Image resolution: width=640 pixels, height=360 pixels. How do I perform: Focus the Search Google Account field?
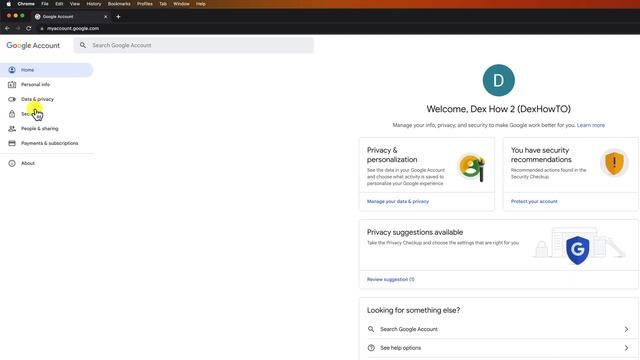193,45
